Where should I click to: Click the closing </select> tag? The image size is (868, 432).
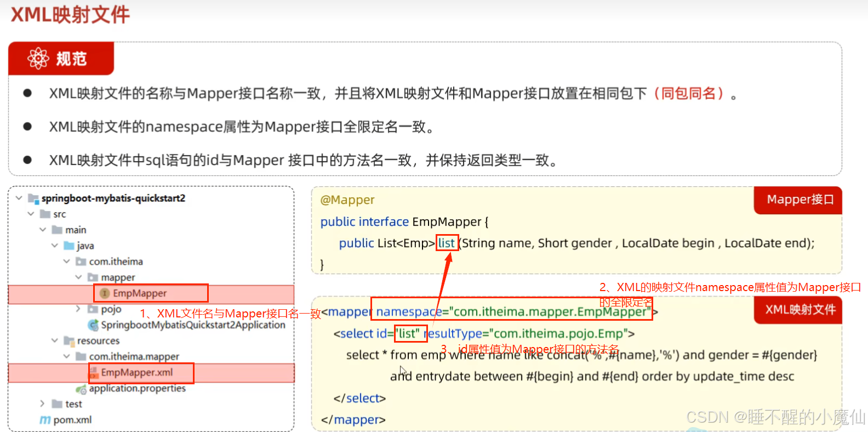pos(359,399)
